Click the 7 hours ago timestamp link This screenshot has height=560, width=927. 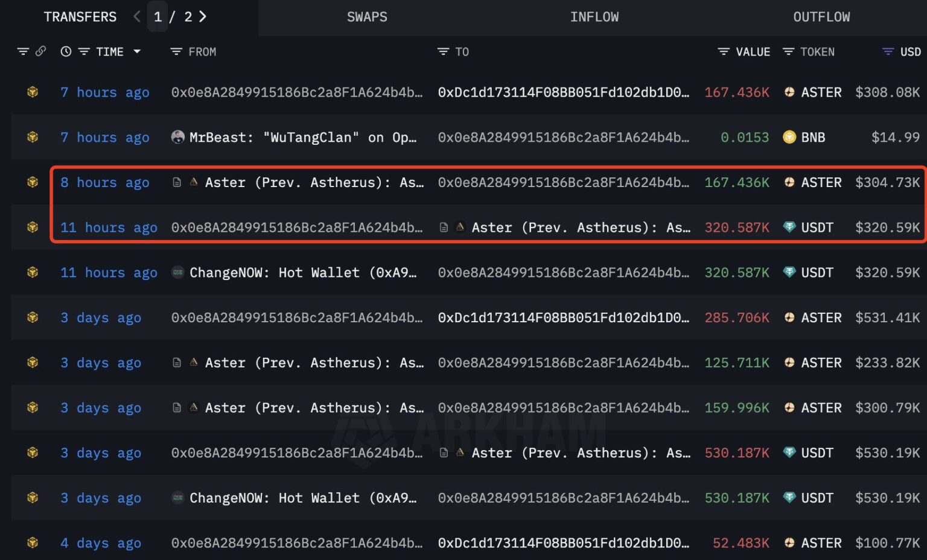click(104, 92)
